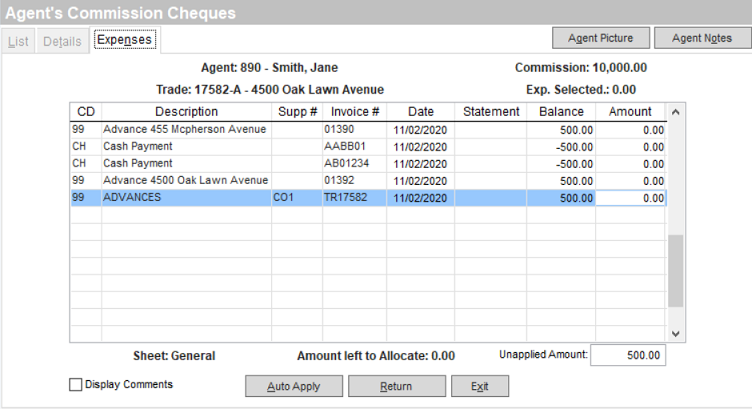Click the Amount cell of the ADVANCES row
Image resolution: width=752 pixels, height=409 pixels.
coord(630,198)
